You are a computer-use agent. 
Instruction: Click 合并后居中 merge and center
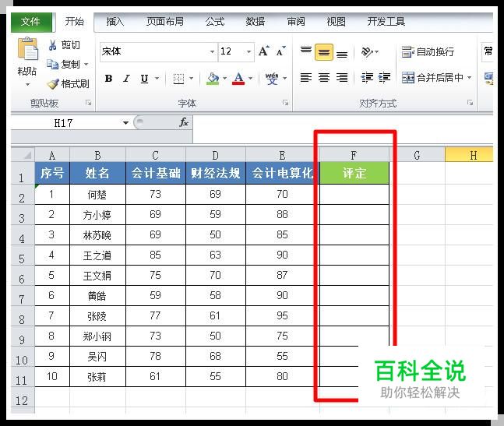[432, 77]
